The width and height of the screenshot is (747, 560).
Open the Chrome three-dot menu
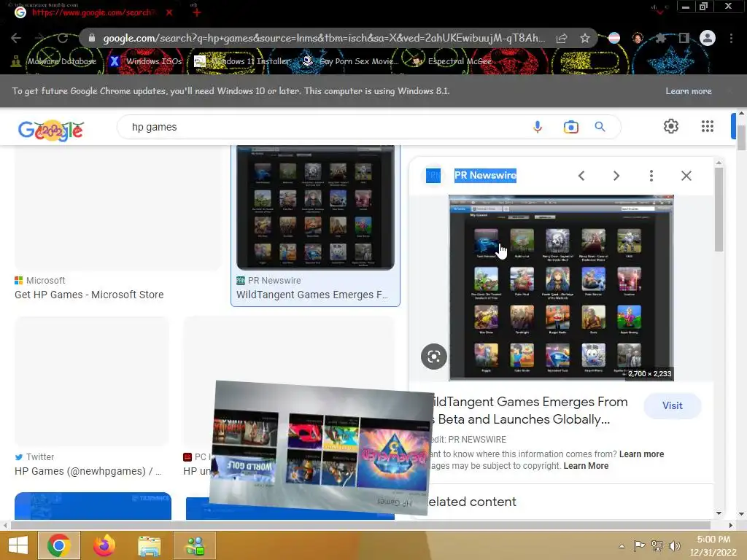[731, 38]
